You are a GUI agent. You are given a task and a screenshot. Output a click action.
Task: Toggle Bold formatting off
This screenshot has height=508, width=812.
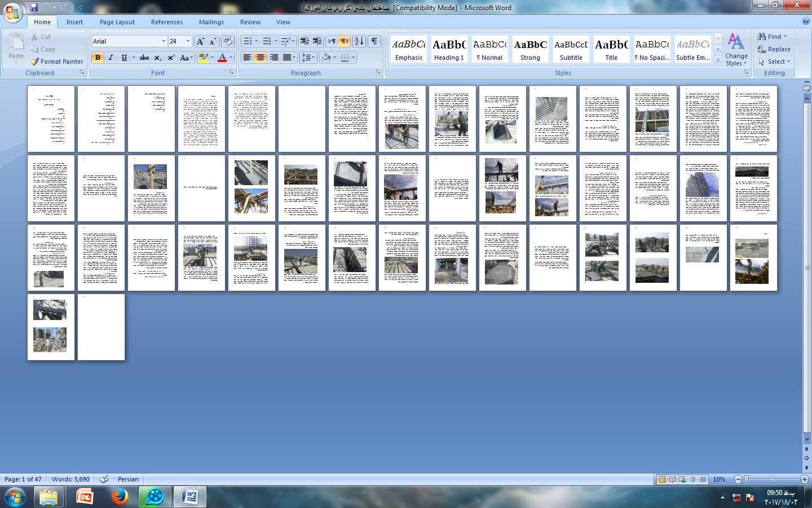98,58
